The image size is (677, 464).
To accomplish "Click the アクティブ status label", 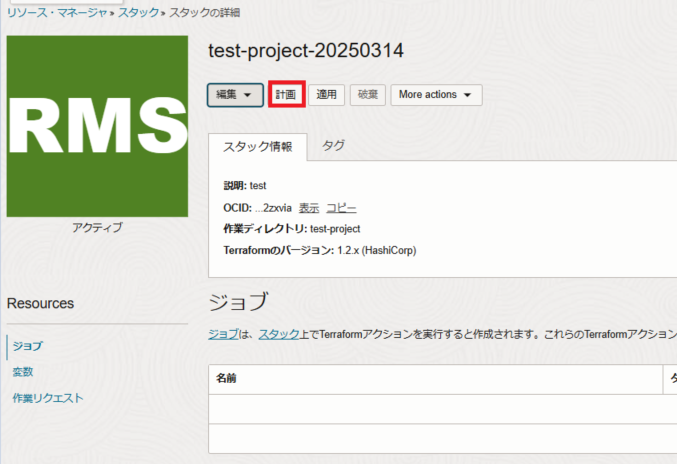I will [97, 227].
